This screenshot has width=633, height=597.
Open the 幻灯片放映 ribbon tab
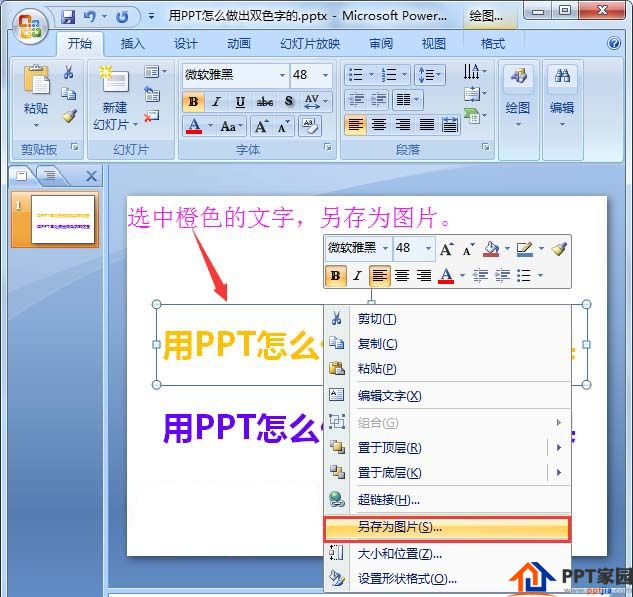coord(310,43)
